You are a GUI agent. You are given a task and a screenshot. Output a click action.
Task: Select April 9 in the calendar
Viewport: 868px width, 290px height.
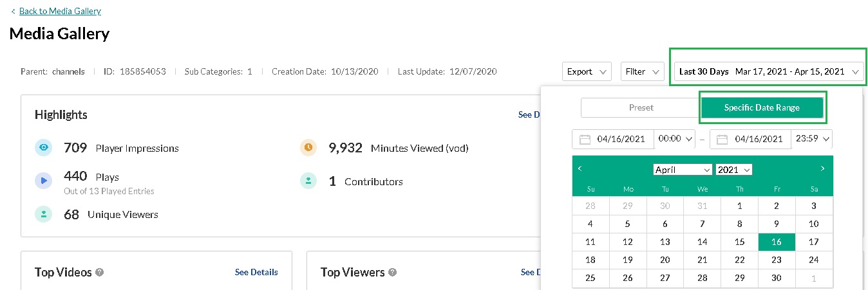point(777,224)
